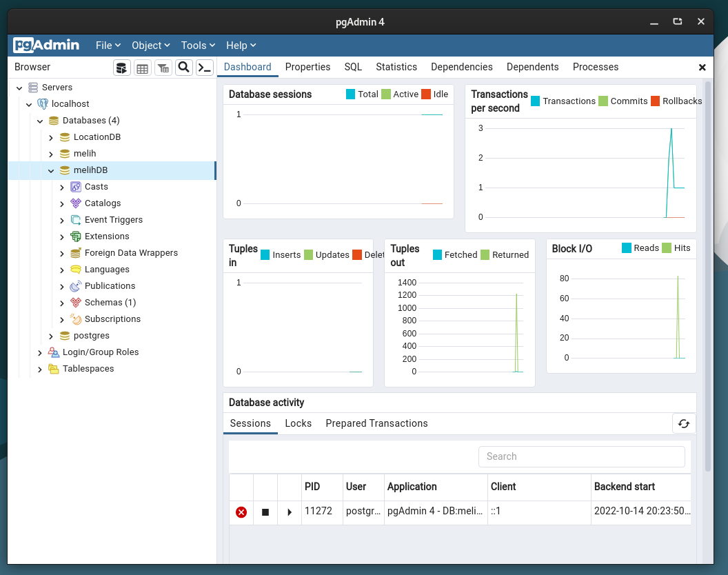Switch to the Statistics tab
This screenshot has height=575, width=728.
coord(396,67)
